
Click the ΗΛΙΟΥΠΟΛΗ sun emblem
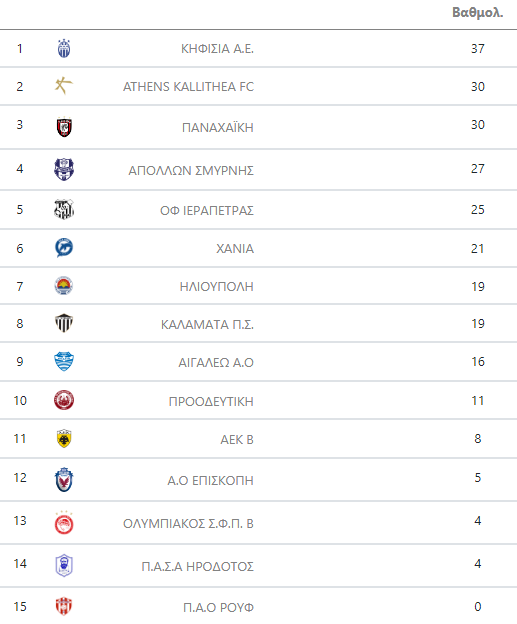64,286
